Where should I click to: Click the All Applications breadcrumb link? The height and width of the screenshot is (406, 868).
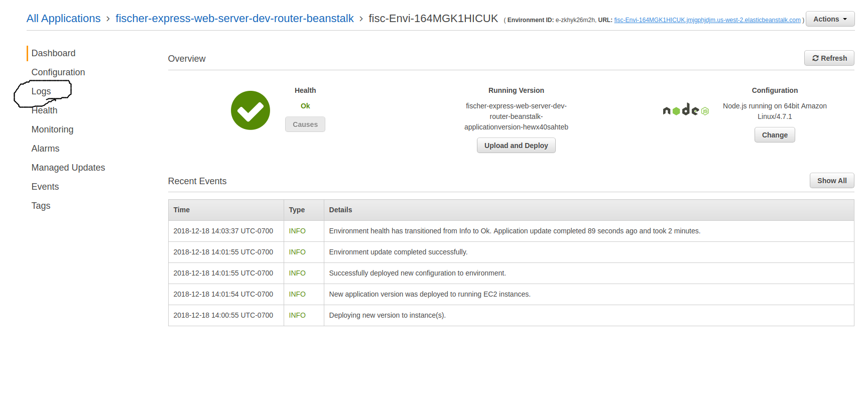point(63,19)
